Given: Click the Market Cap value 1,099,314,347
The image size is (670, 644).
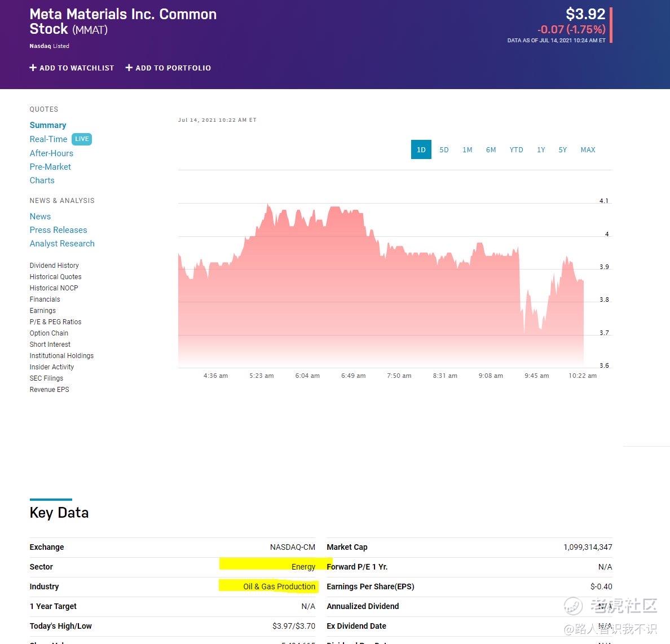Looking at the screenshot, I should pyautogui.click(x=588, y=547).
